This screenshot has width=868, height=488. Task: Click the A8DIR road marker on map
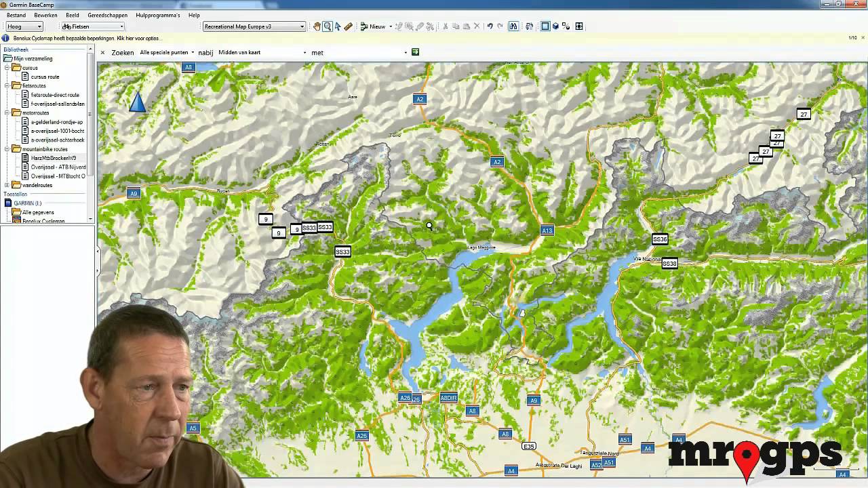(449, 398)
